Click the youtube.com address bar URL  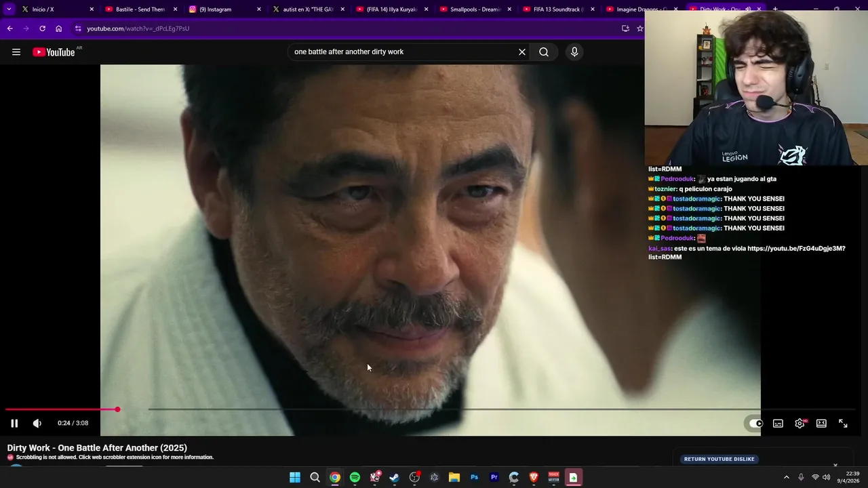click(138, 28)
